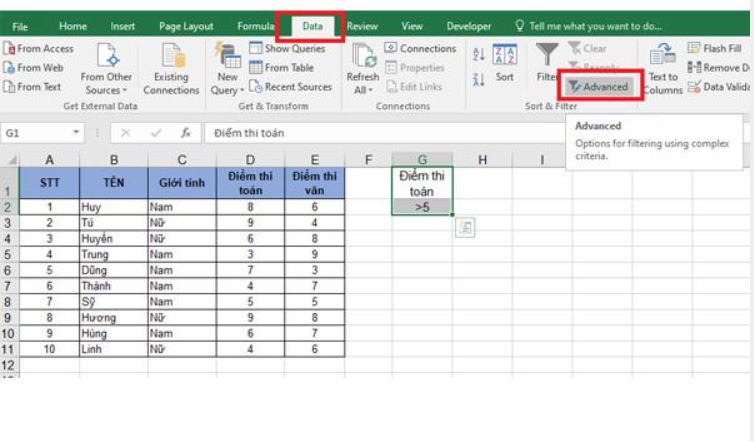Open From Other Sources dropdown
Image resolution: width=754 pixels, height=441 pixels.
click(106, 69)
